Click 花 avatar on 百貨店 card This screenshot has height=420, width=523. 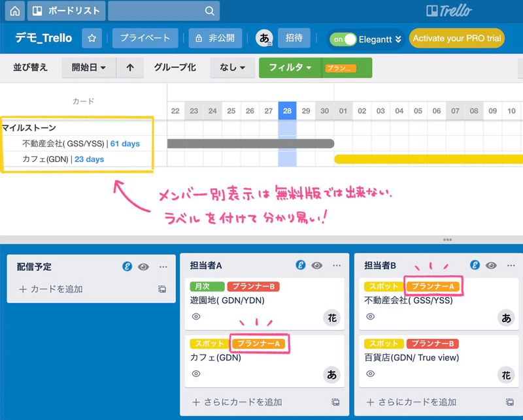506,375
